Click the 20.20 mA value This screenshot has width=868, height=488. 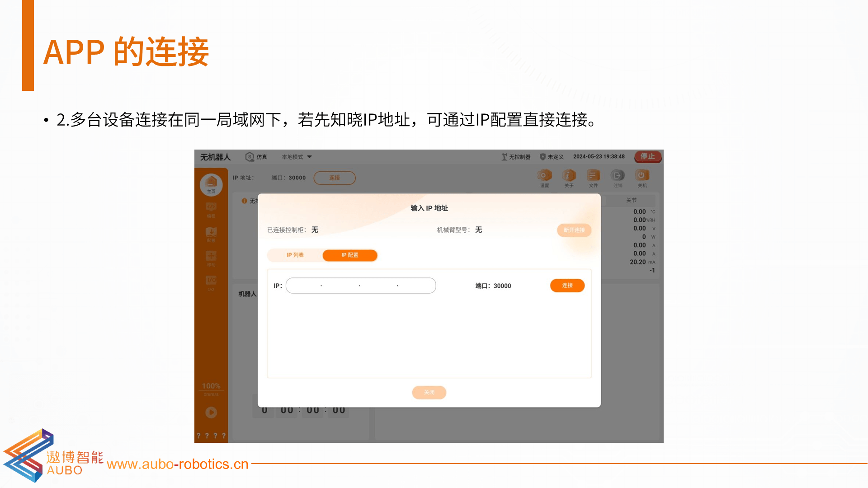642,262
